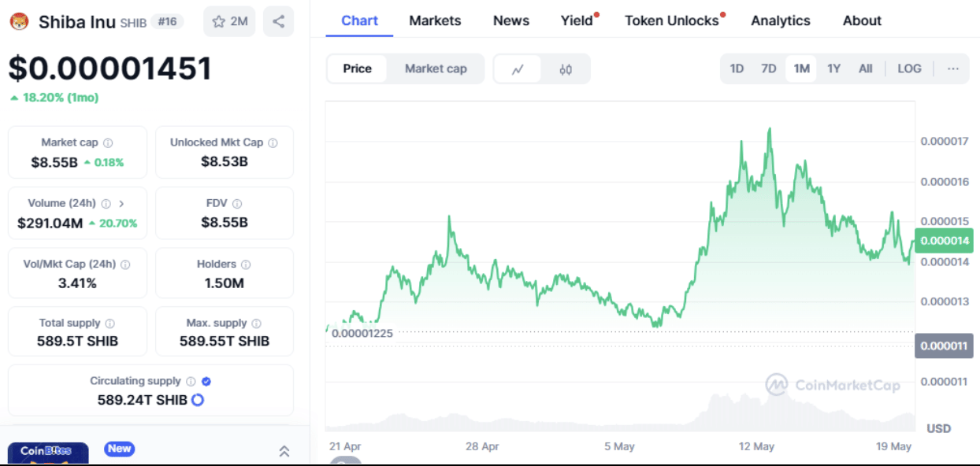The width and height of the screenshot is (980, 466).
Task: Click circulating supply verified badge
Action: (x=206, y=381)
